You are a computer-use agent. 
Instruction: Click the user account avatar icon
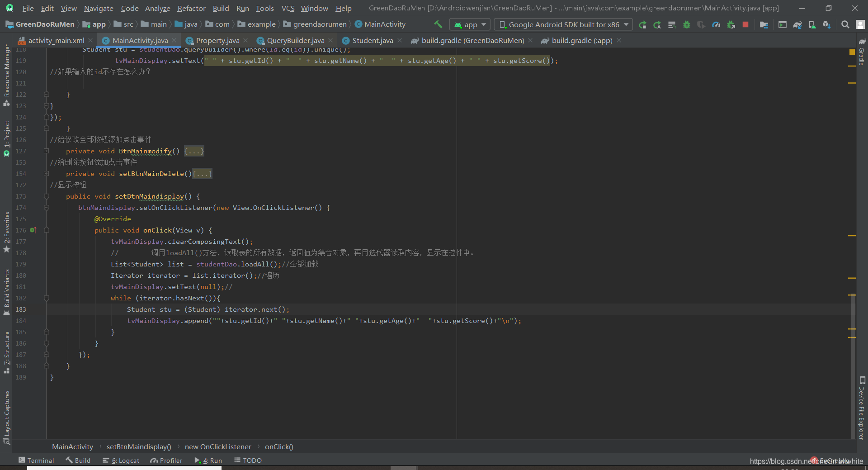coord(860,24)
